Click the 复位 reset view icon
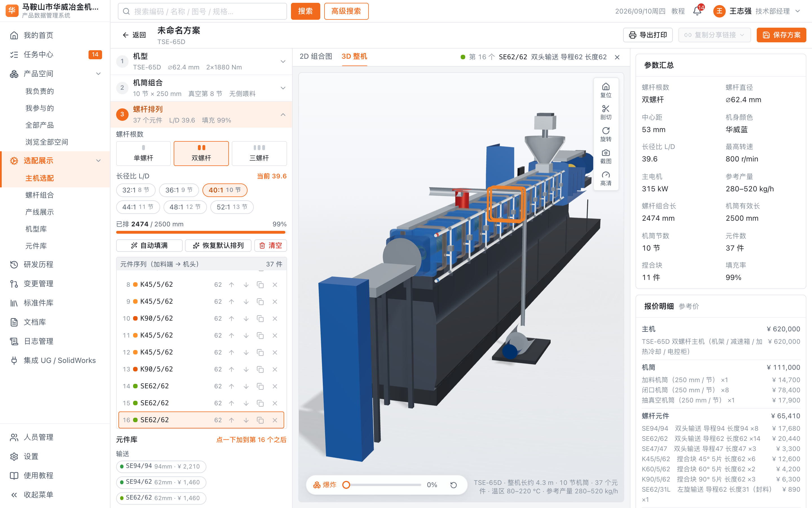Image resolution: width=812 pixels, height=508 pixels. pyautogui.click(x=605, y=90)
